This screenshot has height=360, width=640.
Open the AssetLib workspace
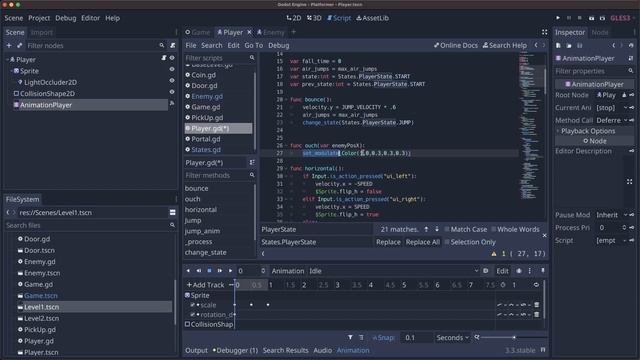[372, 18]
